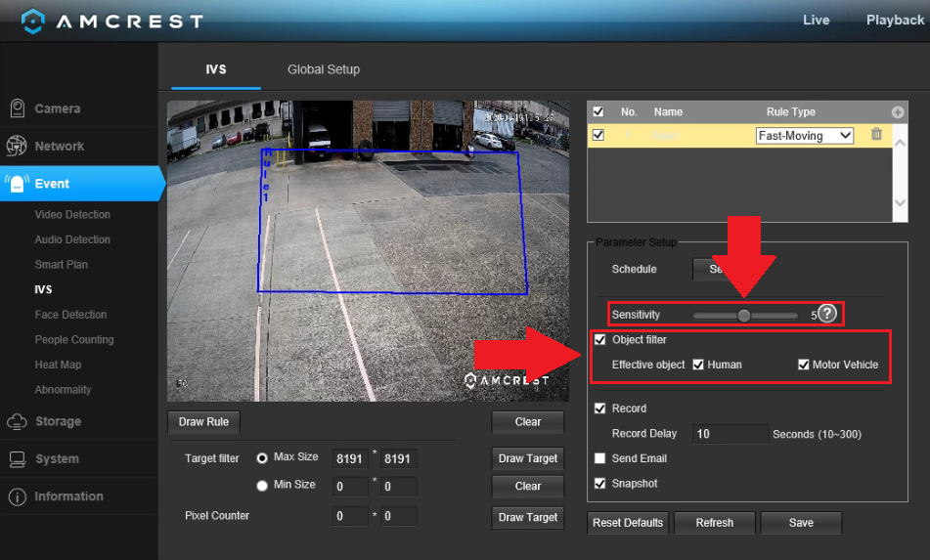Click the Pixel Counter height field

399,516
